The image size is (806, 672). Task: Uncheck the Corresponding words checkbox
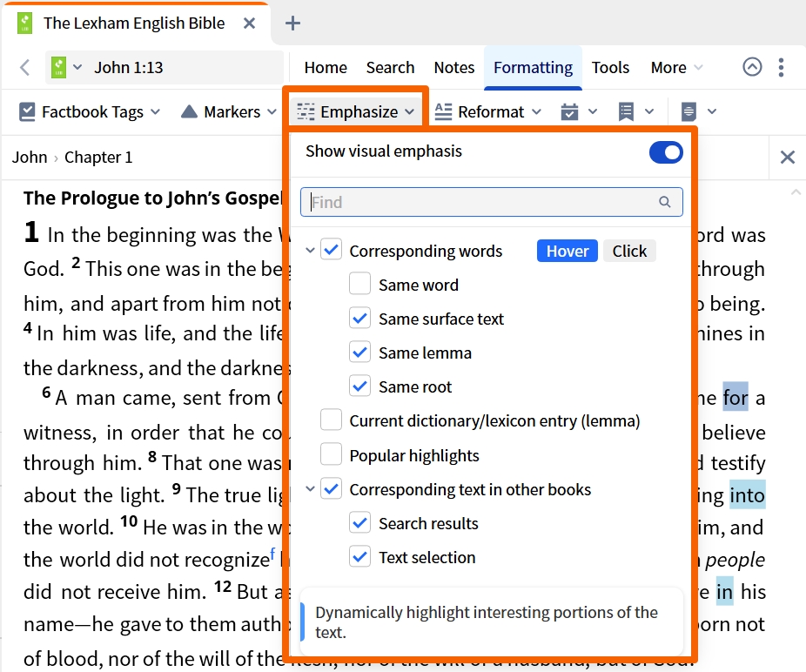(332, 250)
